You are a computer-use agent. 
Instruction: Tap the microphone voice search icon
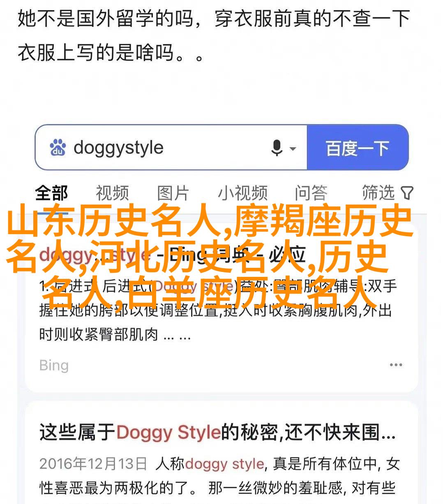pos(277,148)
